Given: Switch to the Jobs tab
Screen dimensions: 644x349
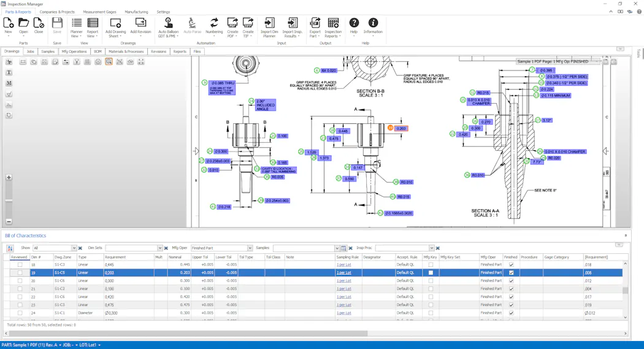Looking at the screenshot, I should point(31,52).
